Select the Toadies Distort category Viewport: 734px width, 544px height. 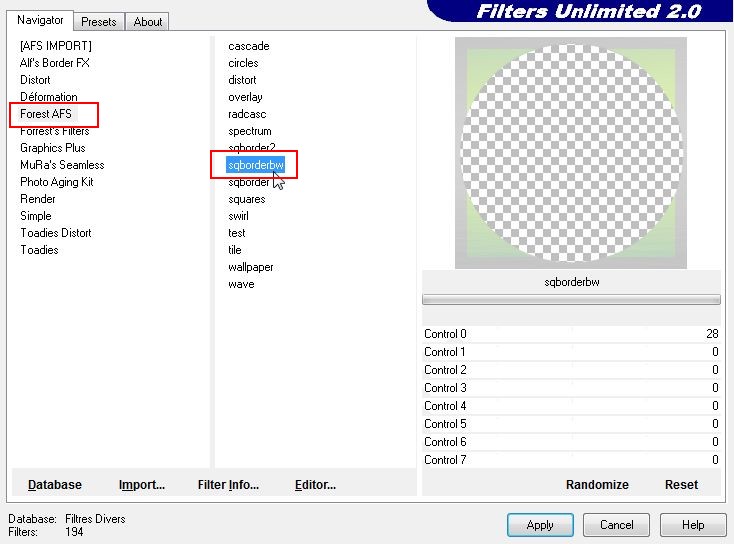tap(56, 233)
